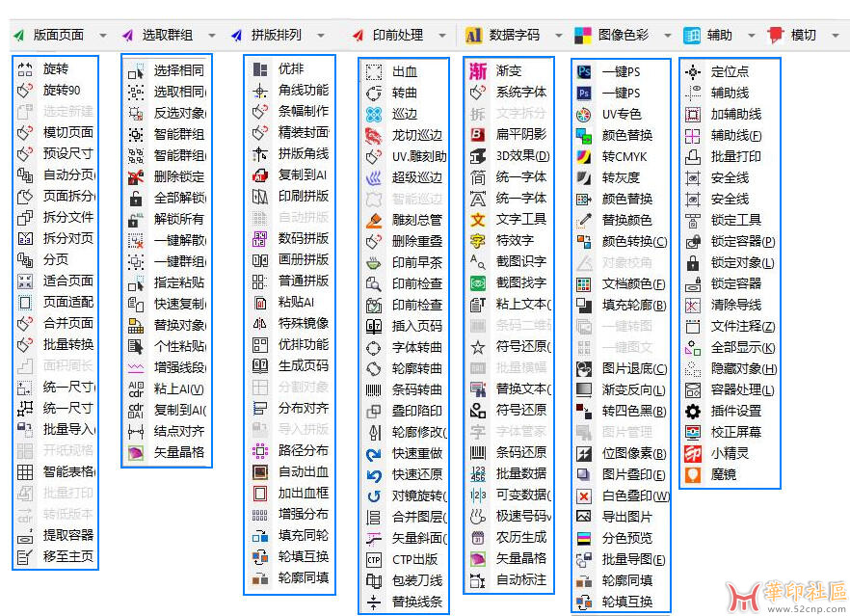This screenshot has width=850, height=616.
Task: Click the orange 魔镜 icon
Action: pyautogui.click(x=693, y=475)
